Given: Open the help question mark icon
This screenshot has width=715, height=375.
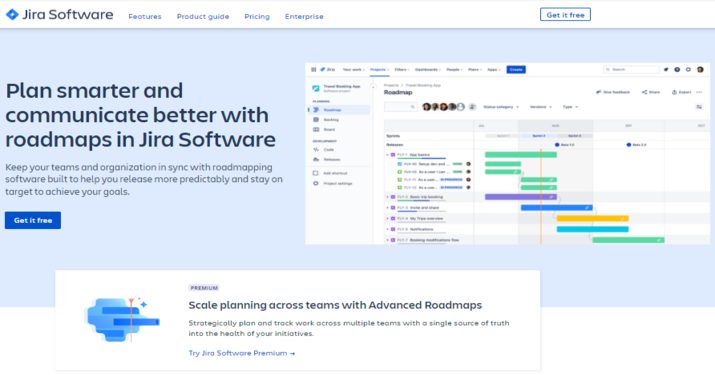Looking at the screenshot, I should (677, 70).
